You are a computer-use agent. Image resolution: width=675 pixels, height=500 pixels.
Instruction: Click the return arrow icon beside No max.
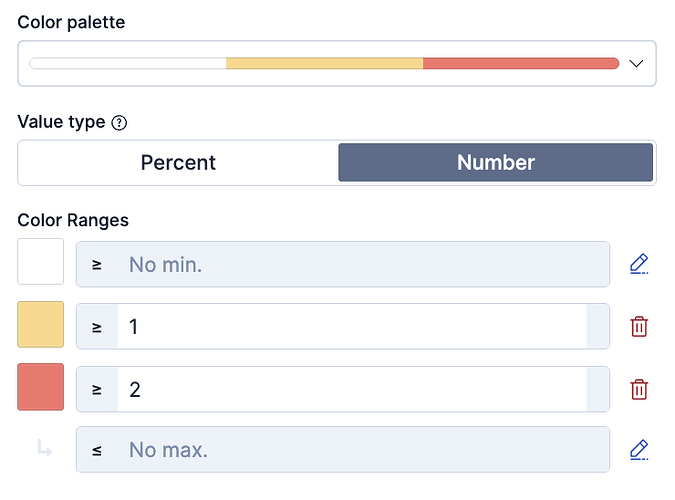(x=44, y=450)
